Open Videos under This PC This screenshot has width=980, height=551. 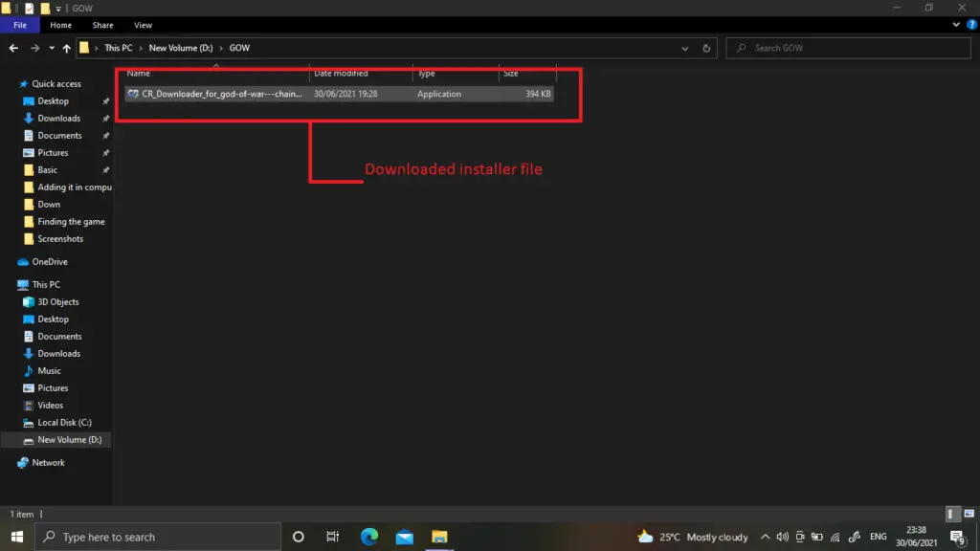point(50,405)
